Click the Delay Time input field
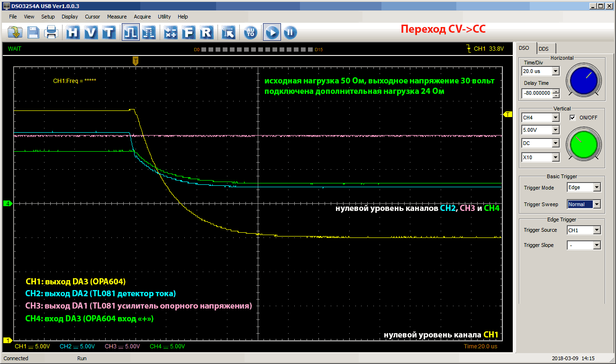The width and height of the screenshot is (616, 364). tap(537, 93)
